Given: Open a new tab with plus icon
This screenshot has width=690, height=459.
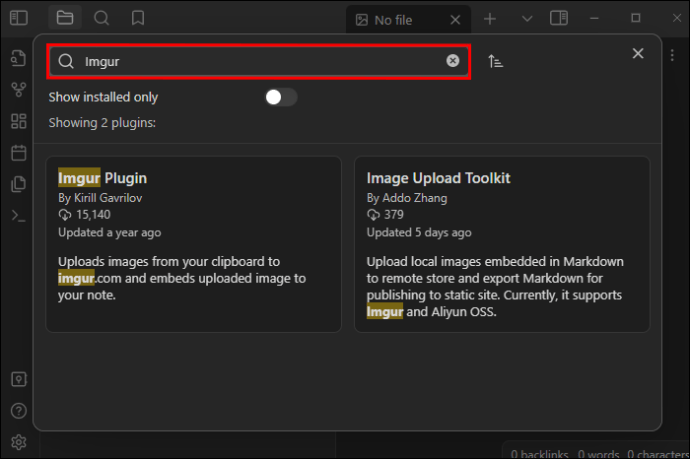Looking at the screenshot, I should coord(490,19).
